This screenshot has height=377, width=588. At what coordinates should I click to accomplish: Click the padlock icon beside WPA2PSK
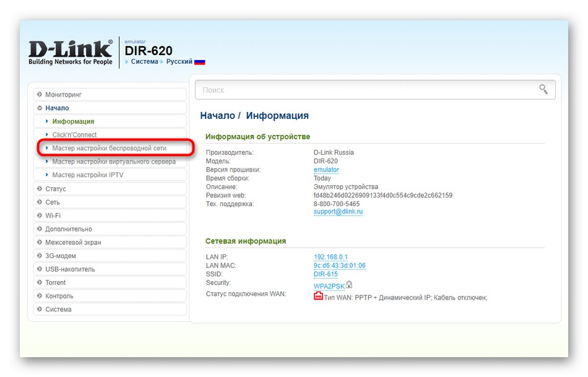[348, 285]
